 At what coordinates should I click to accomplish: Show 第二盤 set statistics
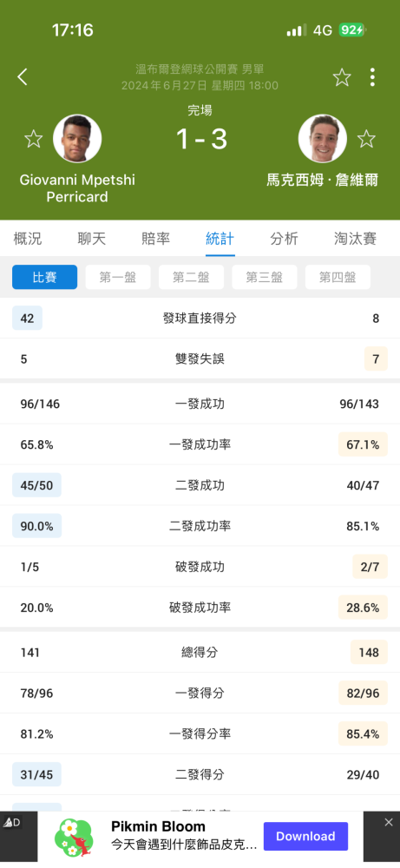click(192, 278)
